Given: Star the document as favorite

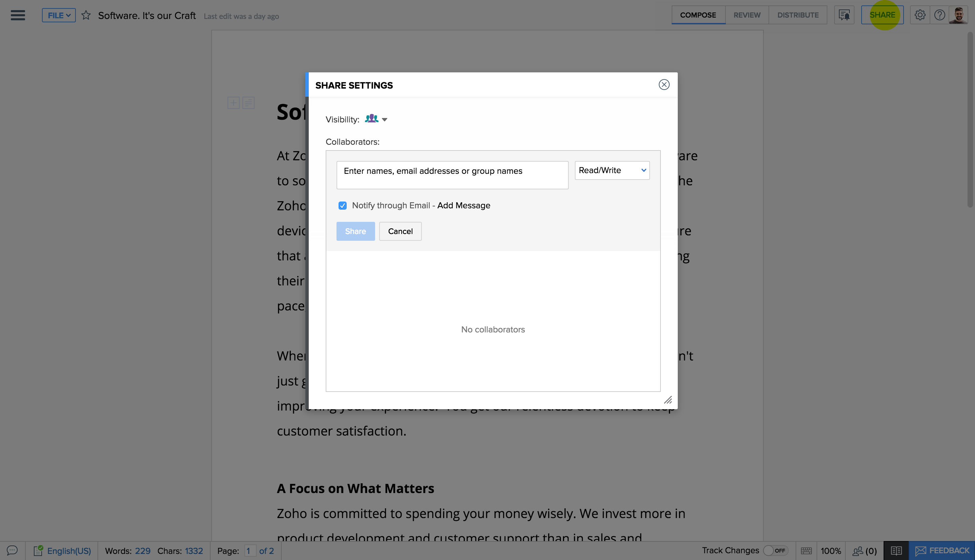Looking at the screenshot, I should coord(86,15).
